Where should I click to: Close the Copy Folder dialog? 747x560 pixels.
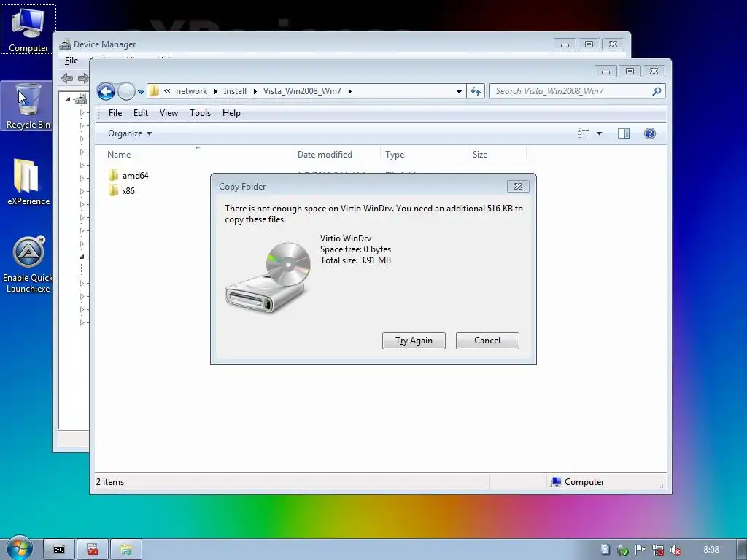(x=519, y=186)
